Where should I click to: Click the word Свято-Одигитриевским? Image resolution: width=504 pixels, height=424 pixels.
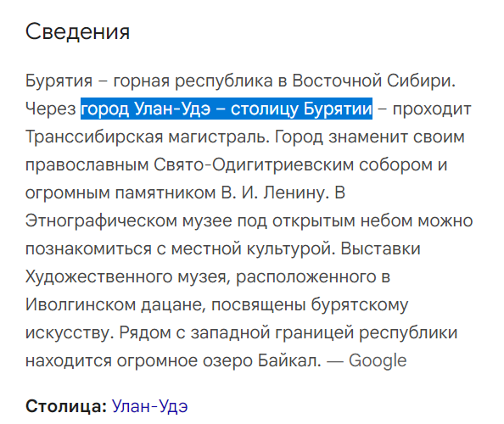[x=254, y=165]
